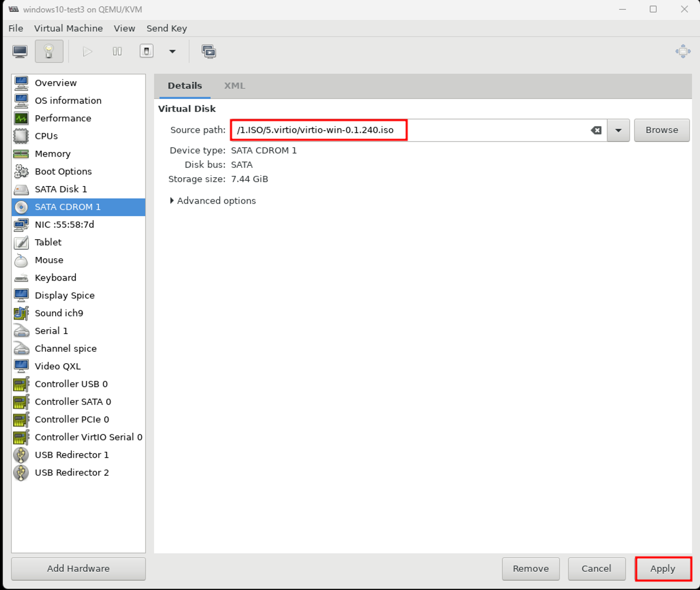The height and width of the screenshot is (590, 700).
Task: Open the Send Key menu
Action: 167,28
